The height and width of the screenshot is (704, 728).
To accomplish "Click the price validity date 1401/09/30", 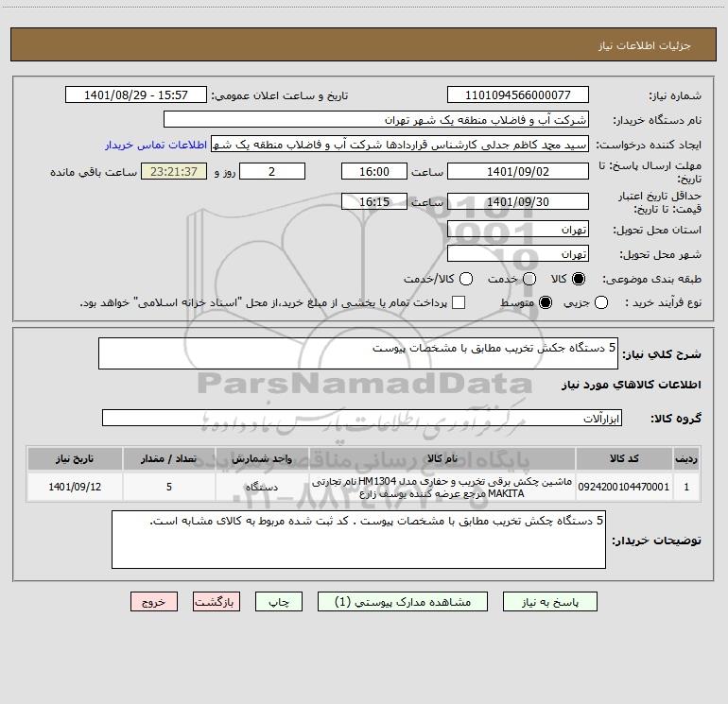I will coord(518,201).
